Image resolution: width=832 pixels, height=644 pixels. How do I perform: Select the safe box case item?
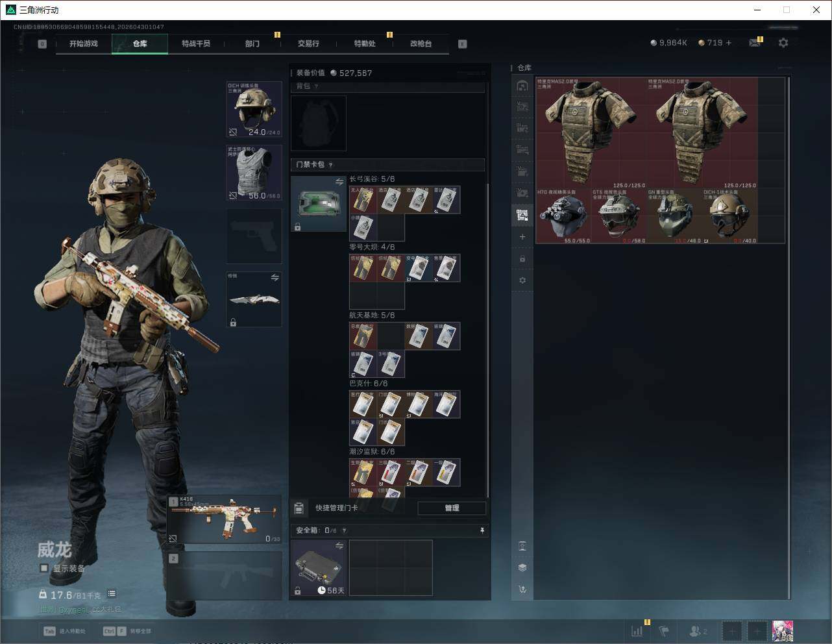(x=319, y=568)
